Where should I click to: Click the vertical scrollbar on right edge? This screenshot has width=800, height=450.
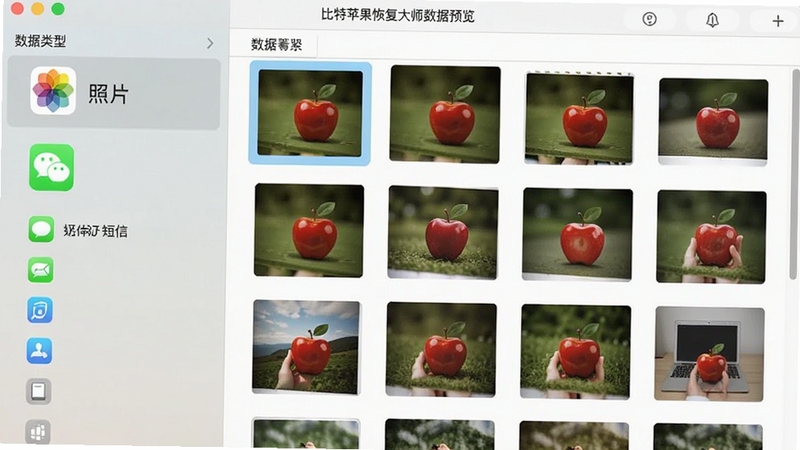coord(793,174)
